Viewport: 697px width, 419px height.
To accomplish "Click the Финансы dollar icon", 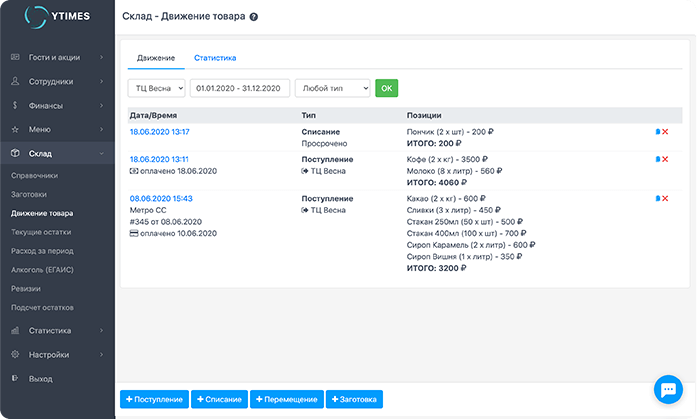I will click(15, 105).
